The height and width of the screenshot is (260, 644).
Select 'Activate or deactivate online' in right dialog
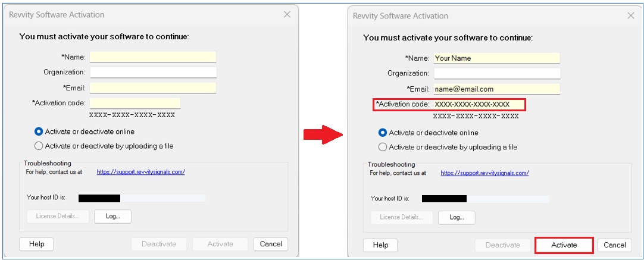pyautogui.click(x=429, y=133)
